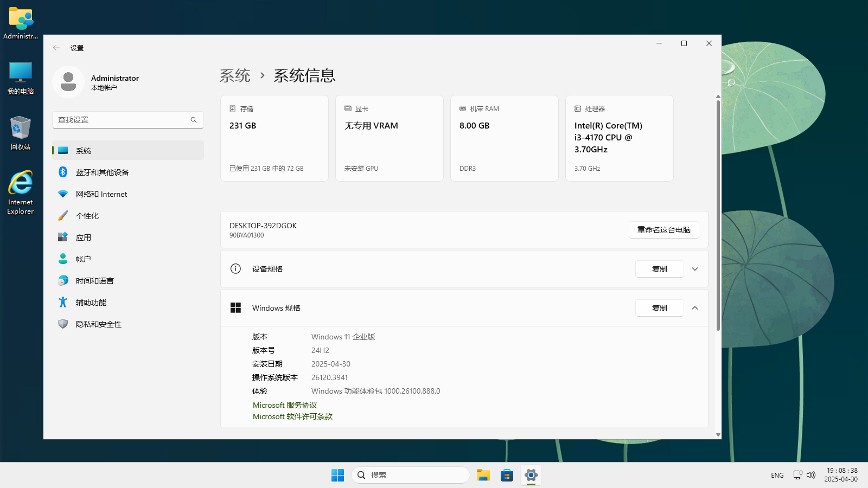Open the 存储 231 GB card
This screenshot has width=868, height=488.
pos(275,138)
